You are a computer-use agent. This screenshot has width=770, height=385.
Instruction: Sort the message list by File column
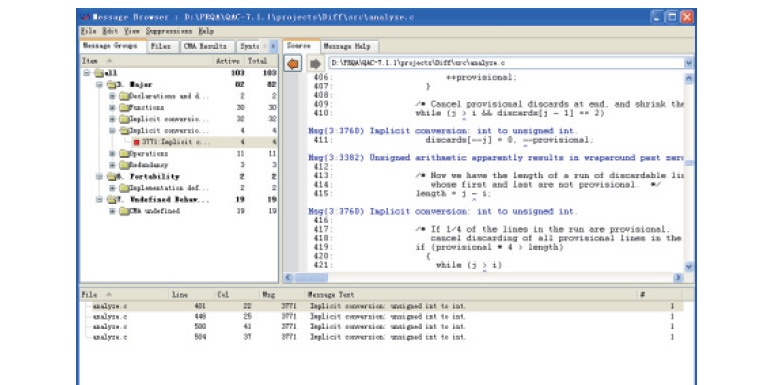[x=124, y=295]
